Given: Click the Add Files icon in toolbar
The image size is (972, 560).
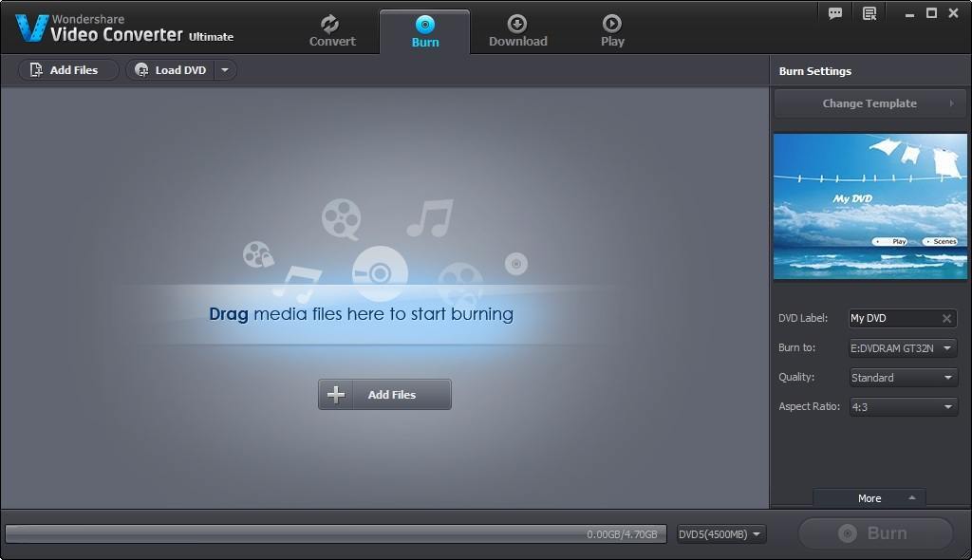Looking at the screenshot, I should point(36,69).
